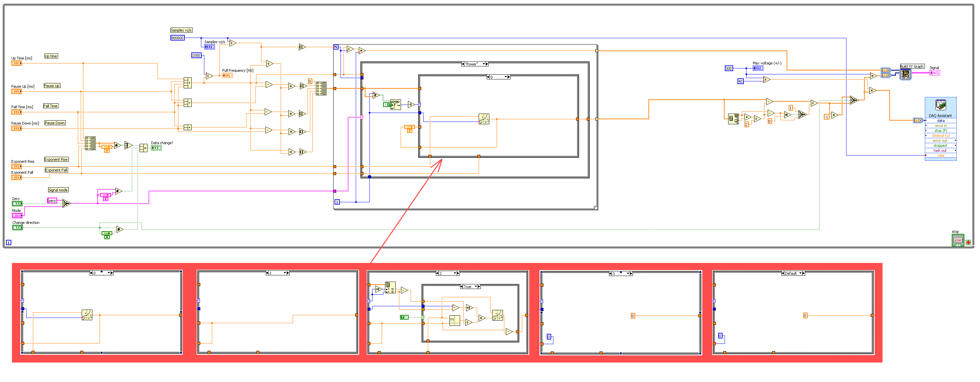
Task: Select the Build XY Graph label
Action: tap(912, 66)
